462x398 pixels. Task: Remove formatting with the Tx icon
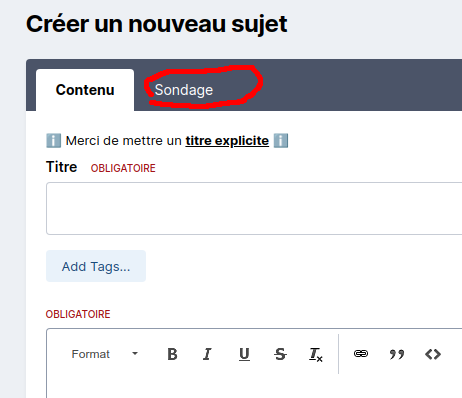point(316,355)
